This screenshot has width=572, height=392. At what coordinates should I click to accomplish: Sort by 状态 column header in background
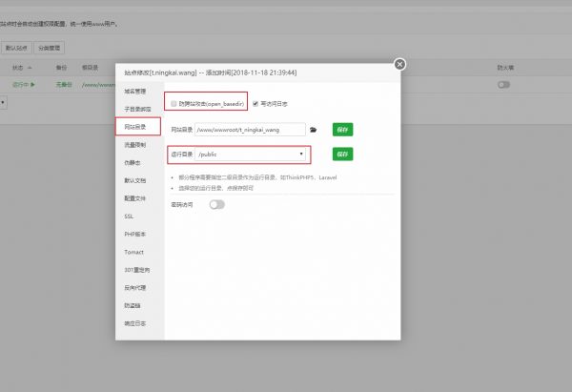(22, 68)
